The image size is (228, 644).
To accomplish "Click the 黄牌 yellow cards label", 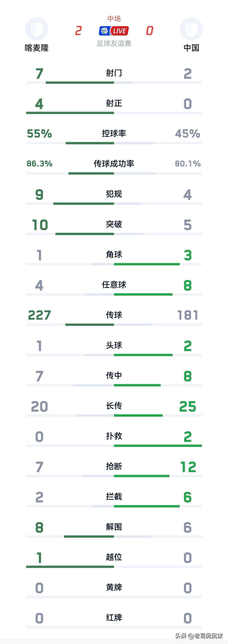I will pyautogui.click(x=114, y=587).
